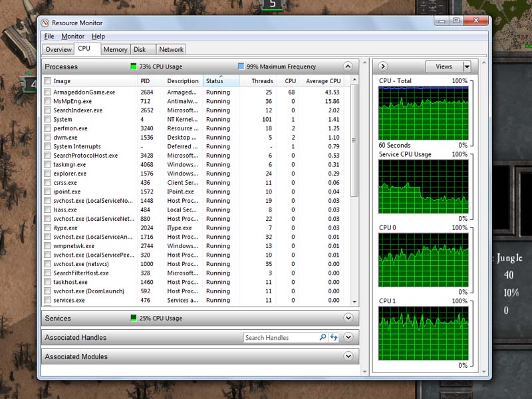This screenshot has width=532, height=399.
Task: Click Average CPU value 43.53
Action: click(x=332, y=92)
